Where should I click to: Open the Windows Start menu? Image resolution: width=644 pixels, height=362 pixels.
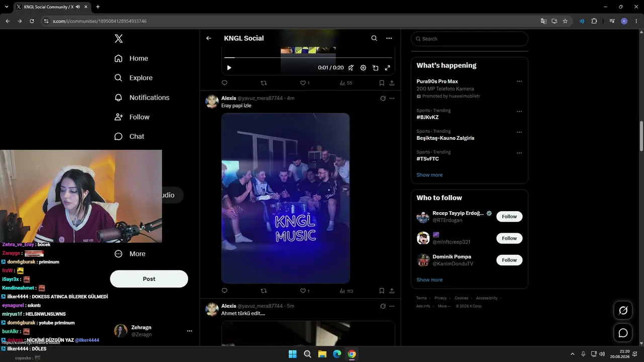pyautogui.click(x=292, y=354)
